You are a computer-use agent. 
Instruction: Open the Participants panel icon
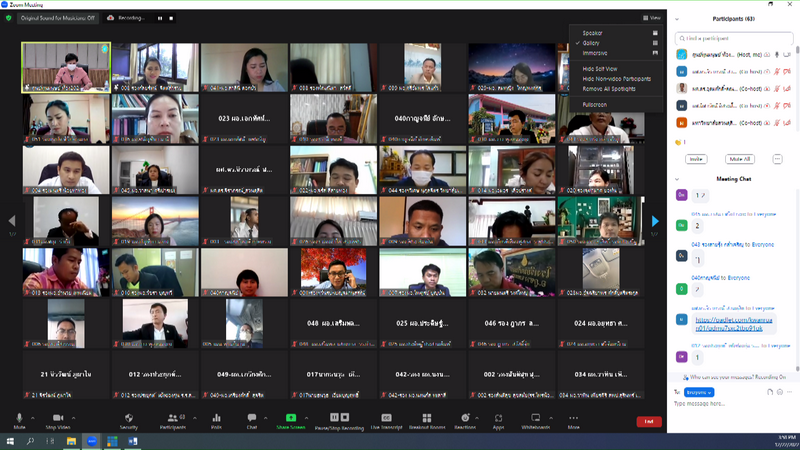(172, 418)
